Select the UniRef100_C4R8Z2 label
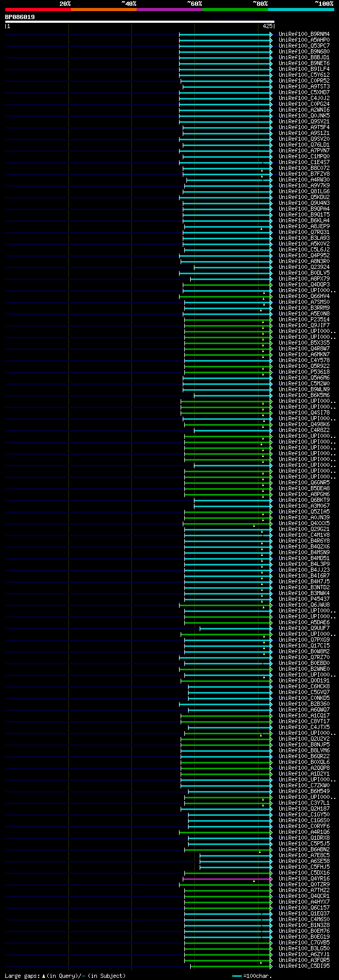The image size is (339, 980). tap(304, 430)
